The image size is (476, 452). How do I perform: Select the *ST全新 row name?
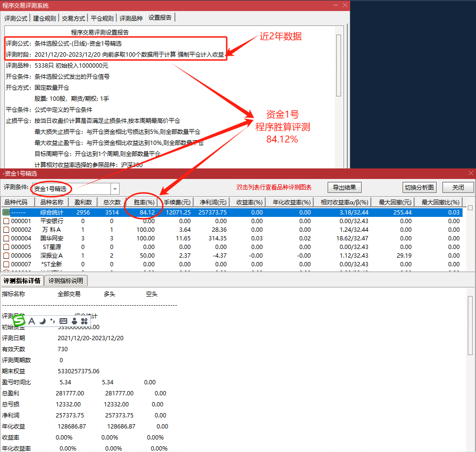pos(51,264)
